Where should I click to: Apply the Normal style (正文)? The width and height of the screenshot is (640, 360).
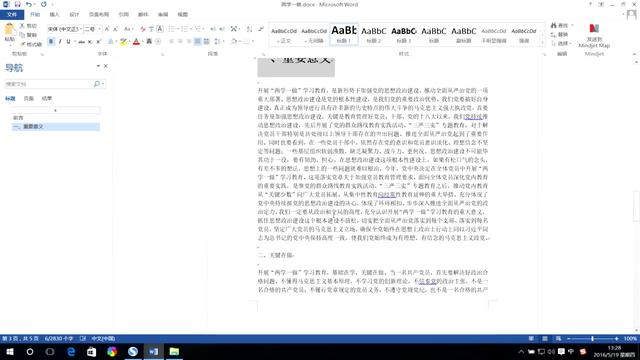(x=284, y=34)
